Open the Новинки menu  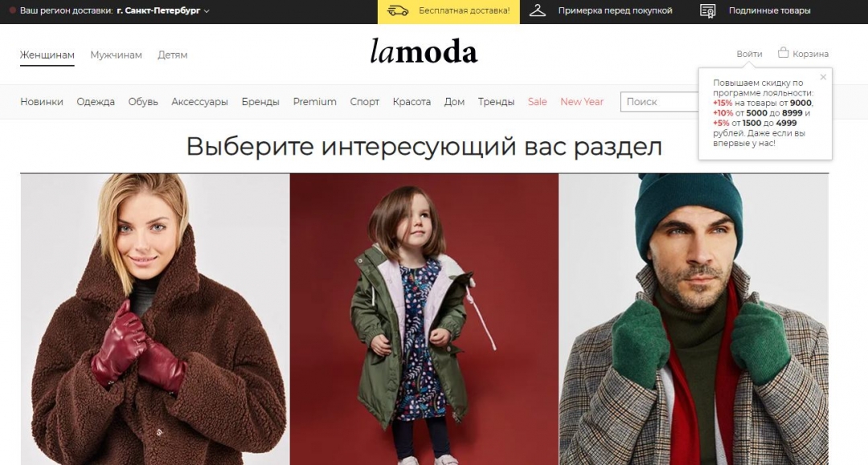pyautogui.click(x=42, y=102)
